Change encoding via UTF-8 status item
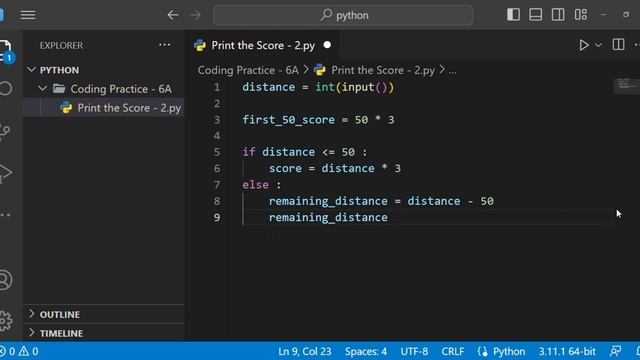 point(414,351)
